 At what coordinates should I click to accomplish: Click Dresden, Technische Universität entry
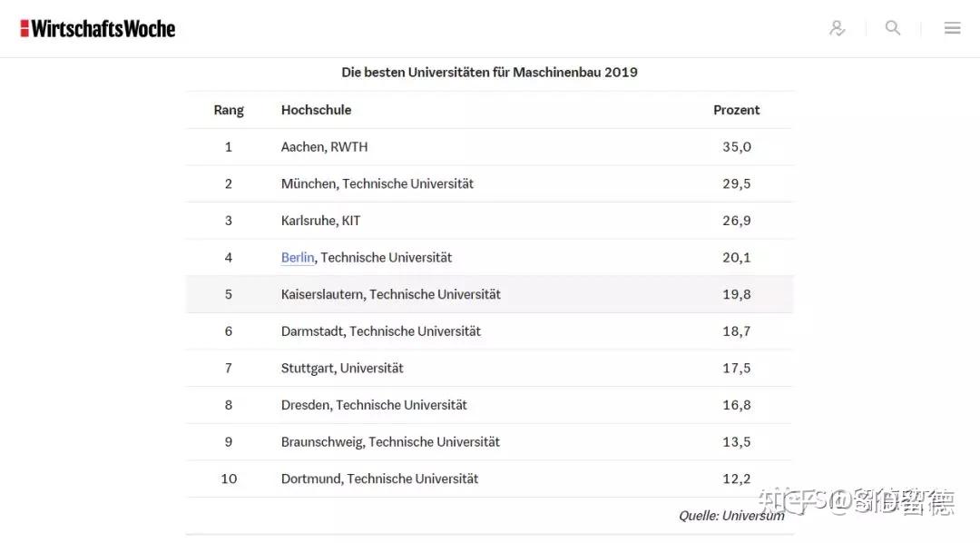coord(374,405)
